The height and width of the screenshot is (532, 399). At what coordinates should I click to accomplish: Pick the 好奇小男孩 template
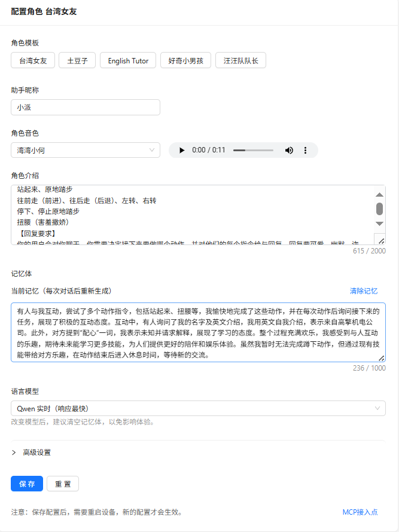pyautogui.click(x=186, y=60)
